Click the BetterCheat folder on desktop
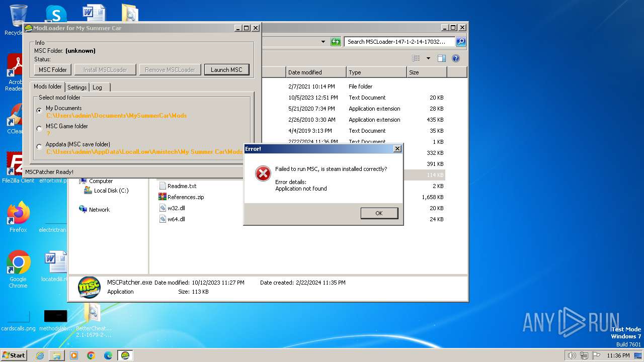This screenshot has width=644, height=362. click(x=94, y=321)
